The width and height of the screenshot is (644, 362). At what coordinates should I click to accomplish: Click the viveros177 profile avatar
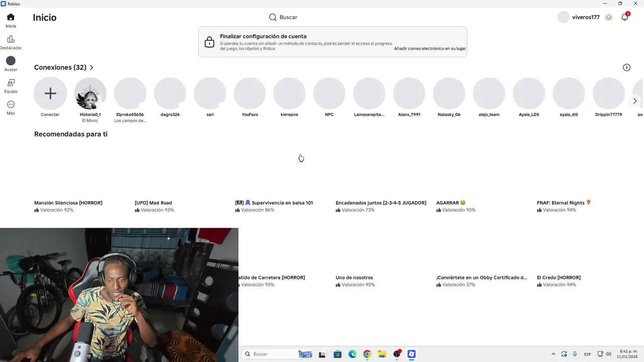pos(563,17)
